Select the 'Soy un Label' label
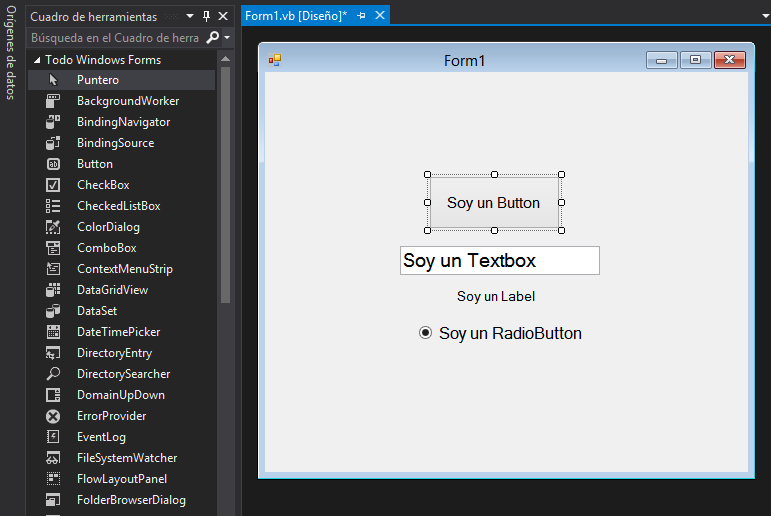771x516 pixels. pyautogui.click(x=496, y=296)
